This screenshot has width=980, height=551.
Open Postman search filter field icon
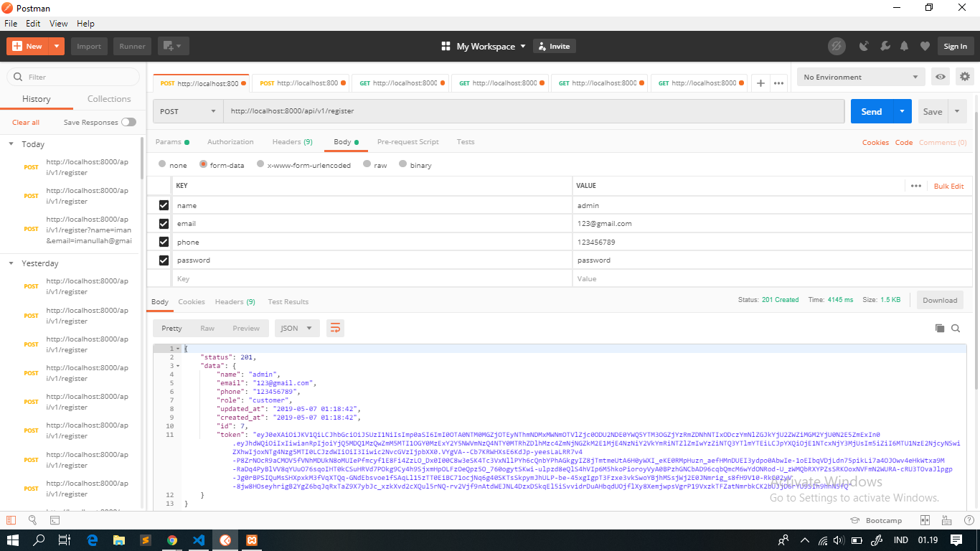tap(17, 77)
